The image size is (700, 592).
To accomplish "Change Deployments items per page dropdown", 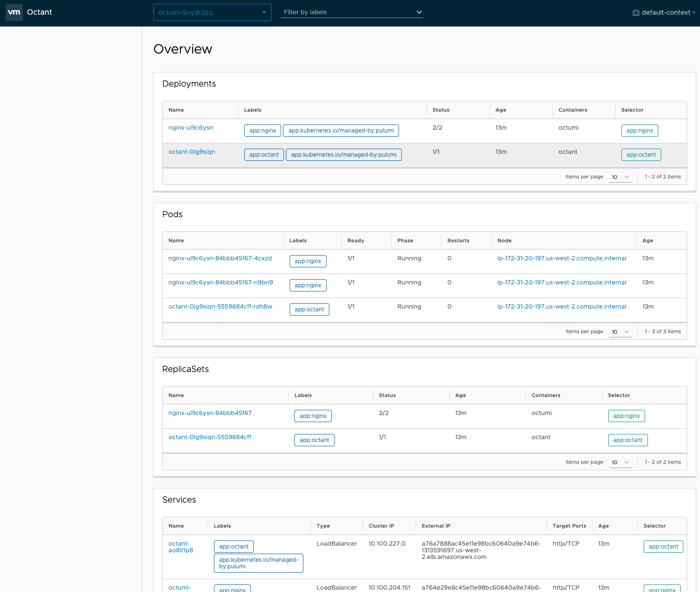I will [620, 177].
